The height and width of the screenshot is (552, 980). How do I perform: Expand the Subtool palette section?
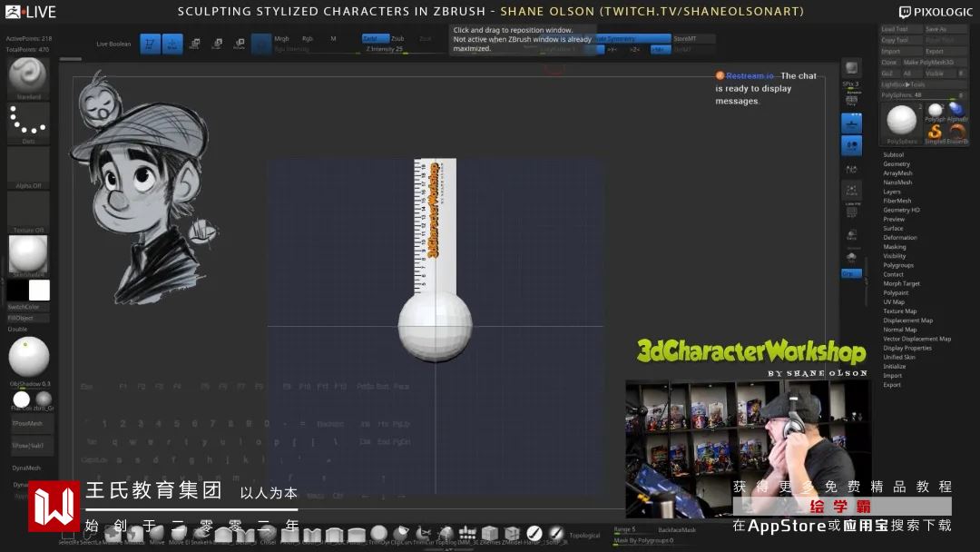point(893,155)
